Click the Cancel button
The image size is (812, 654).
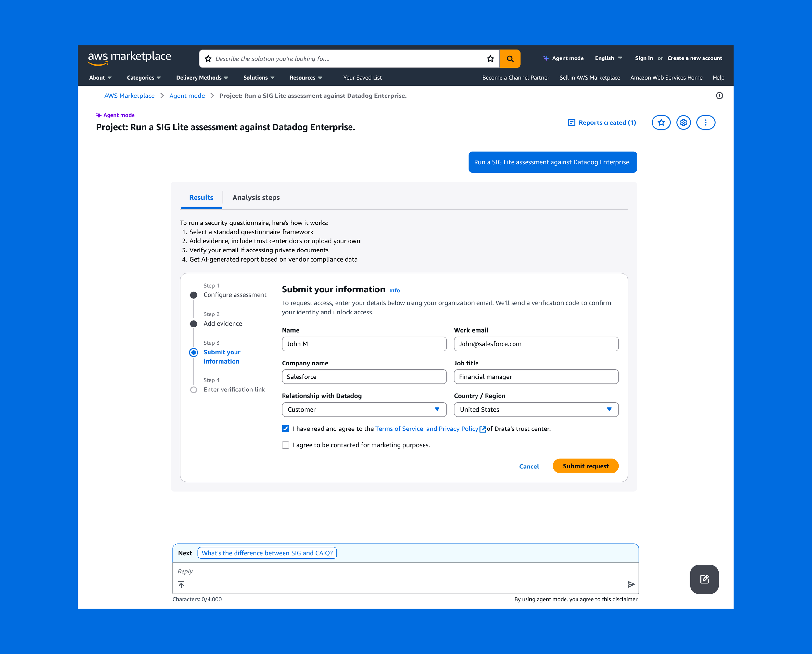[x=528, y=467]
